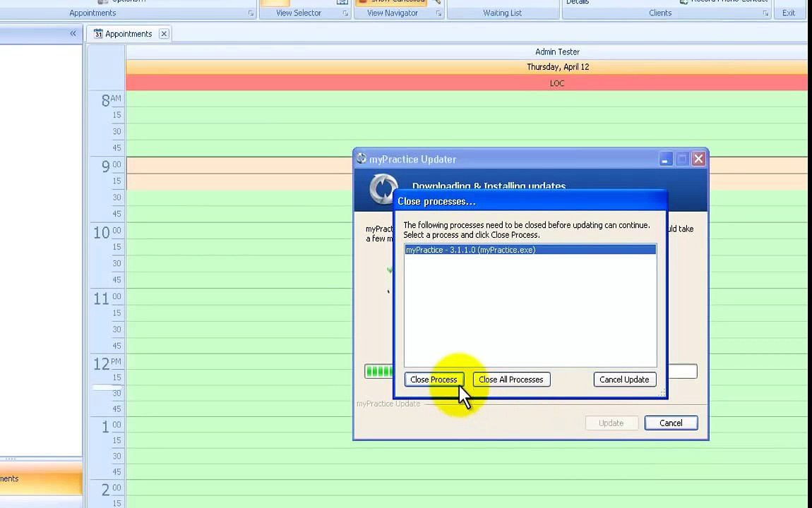Click the circular arrows update icon
This screenshot has height=508, width=812.
[382, 189]
